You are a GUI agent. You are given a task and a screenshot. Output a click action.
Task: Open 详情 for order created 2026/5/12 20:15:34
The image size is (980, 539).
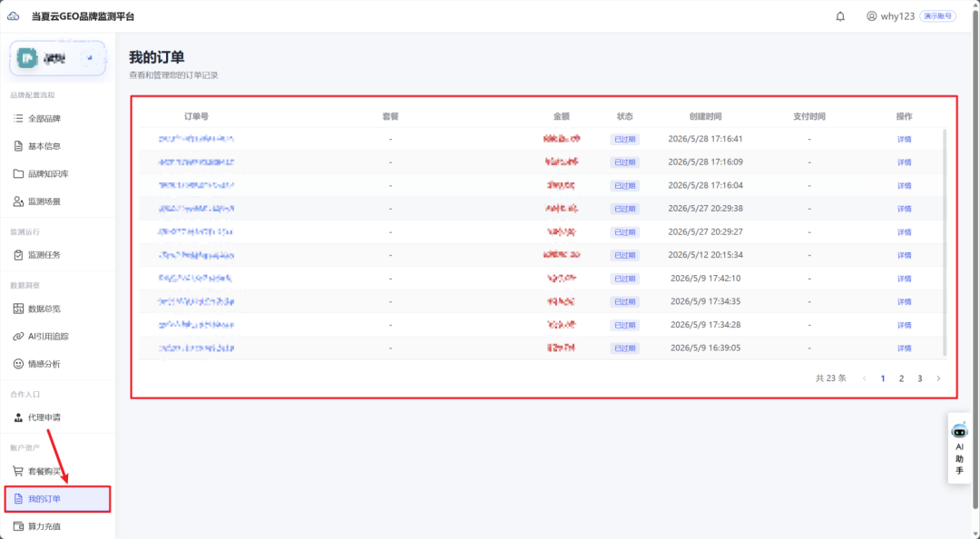904,255
